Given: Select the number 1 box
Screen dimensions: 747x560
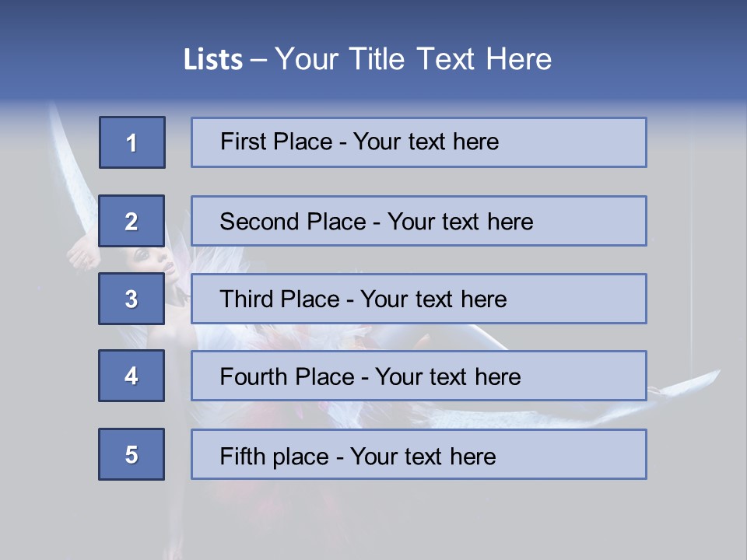Looking at the screenshot, I should click(132, 142).
